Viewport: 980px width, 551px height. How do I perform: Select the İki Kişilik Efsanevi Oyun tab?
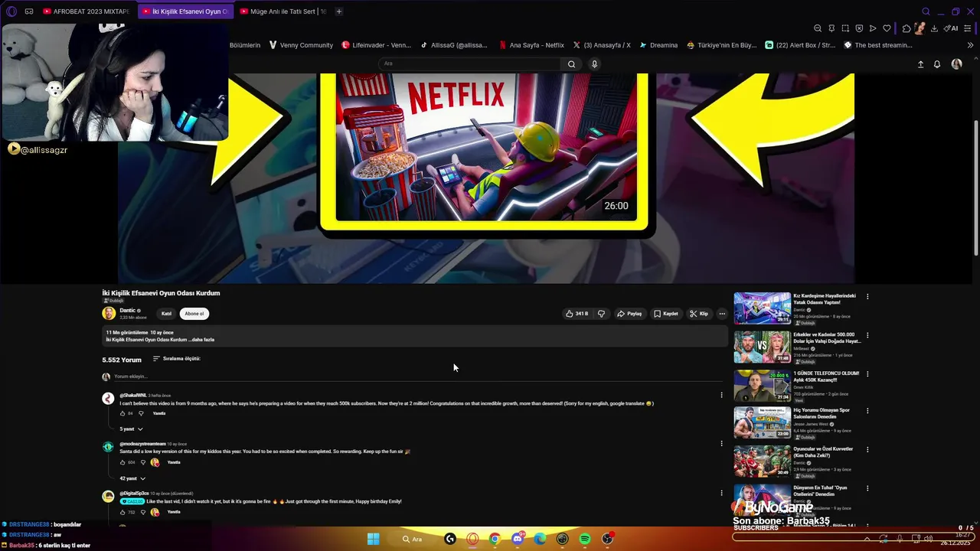(185, 11)
